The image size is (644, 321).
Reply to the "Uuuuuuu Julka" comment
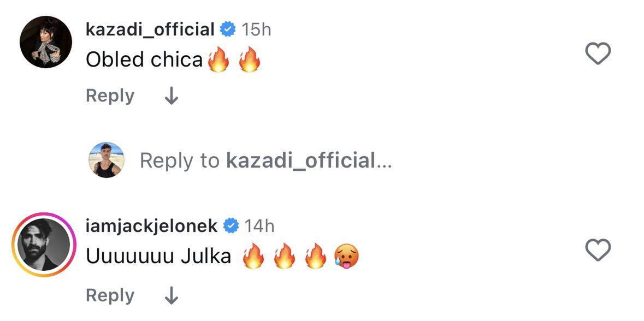[110, 295]
